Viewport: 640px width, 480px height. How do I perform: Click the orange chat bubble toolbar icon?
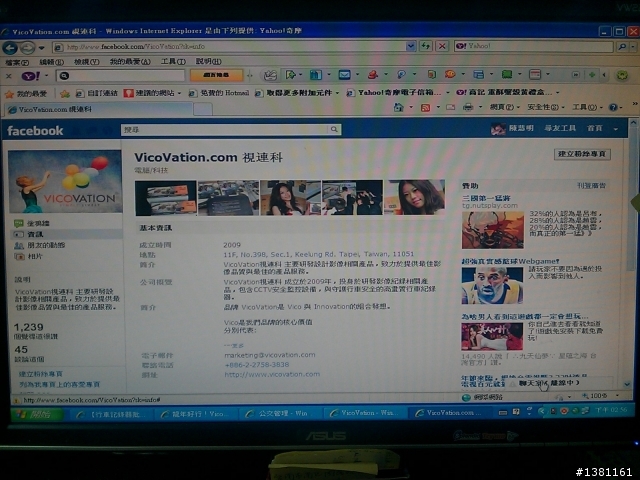[x=450, y=74]
